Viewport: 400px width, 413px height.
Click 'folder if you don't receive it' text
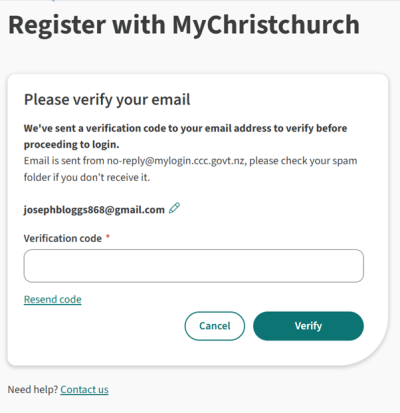(87, 177)
